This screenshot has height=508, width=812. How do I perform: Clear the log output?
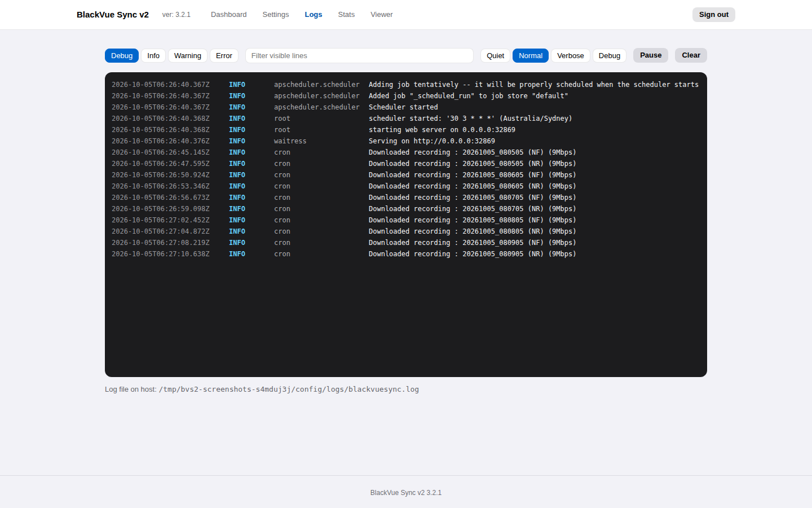[x=691, y=55]
